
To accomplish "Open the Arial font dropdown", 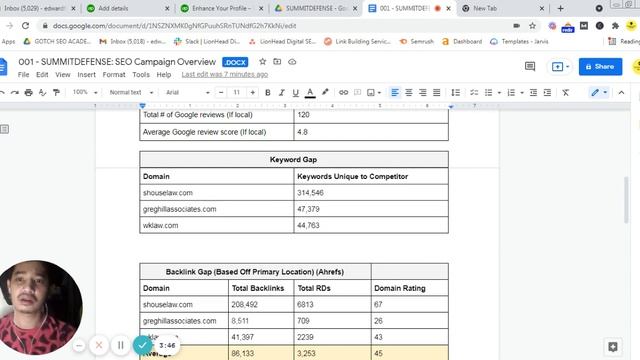I will [187, 92].
